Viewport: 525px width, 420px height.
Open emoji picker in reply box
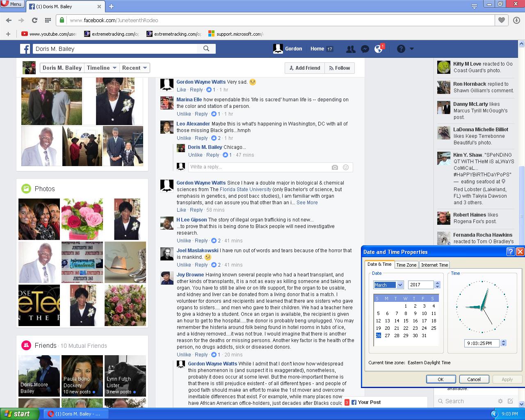[x=346, y=167]
